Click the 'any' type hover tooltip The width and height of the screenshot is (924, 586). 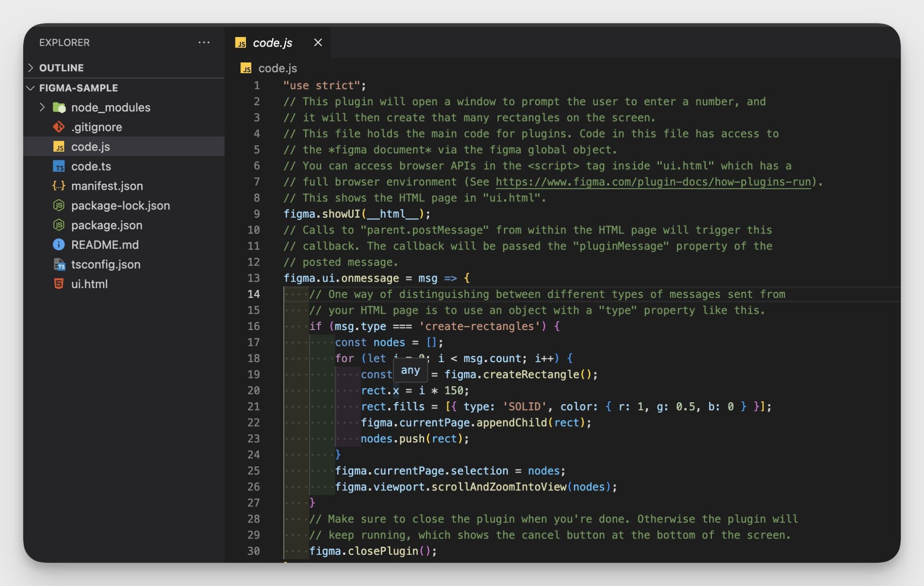tap(410, 370)
